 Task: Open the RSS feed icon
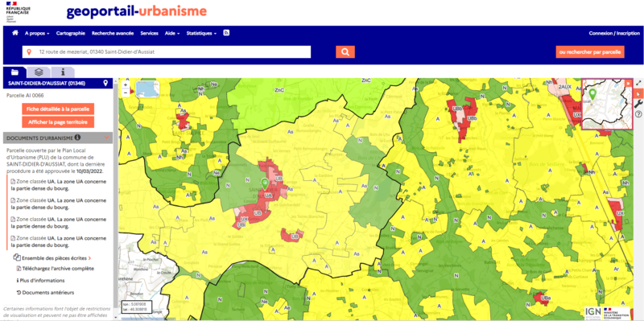(226, 33)
